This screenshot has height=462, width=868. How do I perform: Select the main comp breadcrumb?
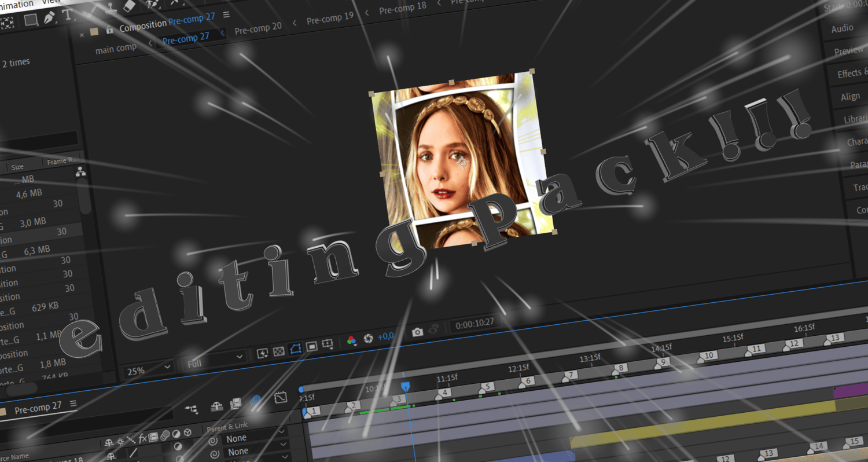116,49
